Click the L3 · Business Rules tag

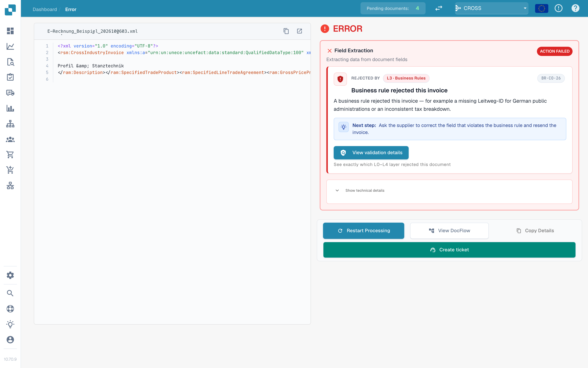click(406, 78)
